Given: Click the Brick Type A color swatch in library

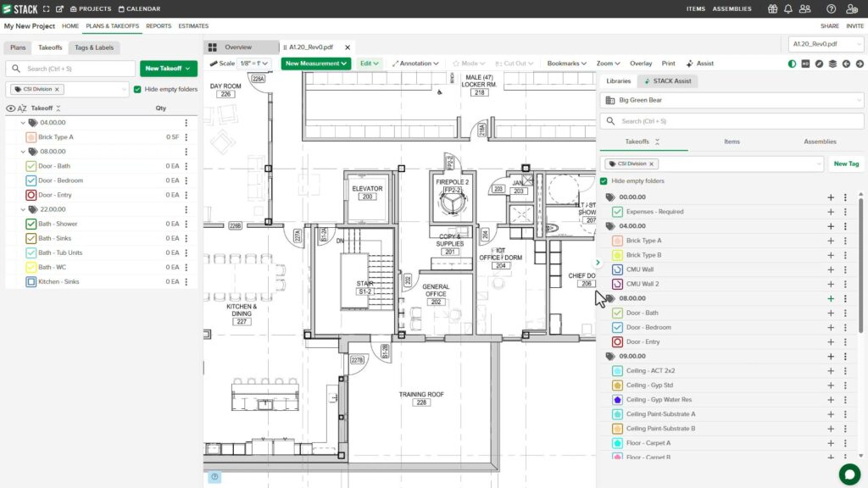Looking at the screenshot, I should (x=617, y=241).
